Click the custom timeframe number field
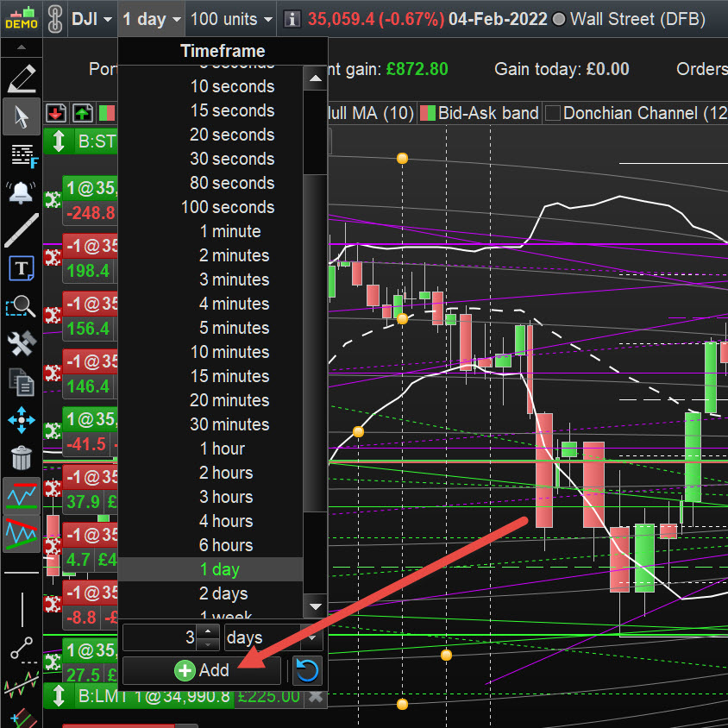 point(159,637)
